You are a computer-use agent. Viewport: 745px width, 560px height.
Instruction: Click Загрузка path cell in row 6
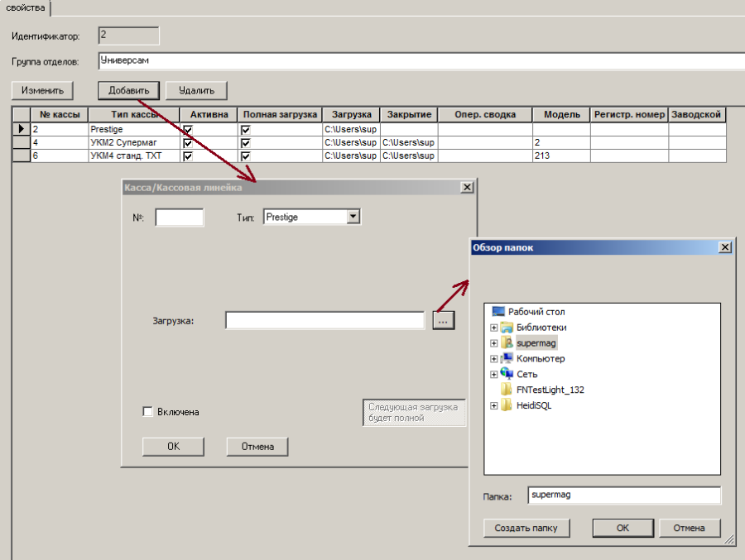[351, 156]
